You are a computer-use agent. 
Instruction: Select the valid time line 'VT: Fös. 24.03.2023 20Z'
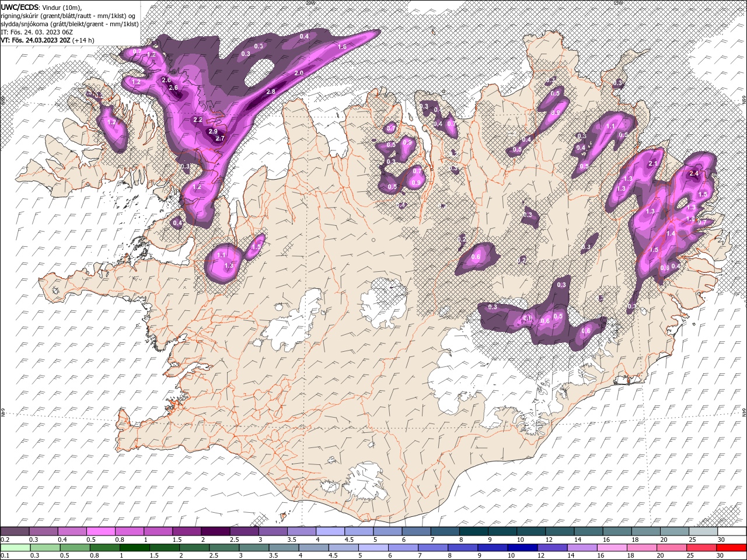tap(36, 40)
